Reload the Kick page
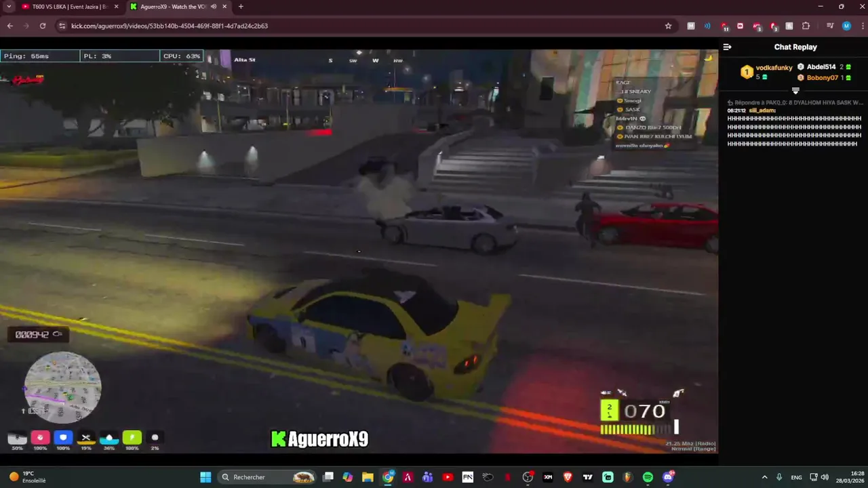The image size is (868, 488). 43,26
